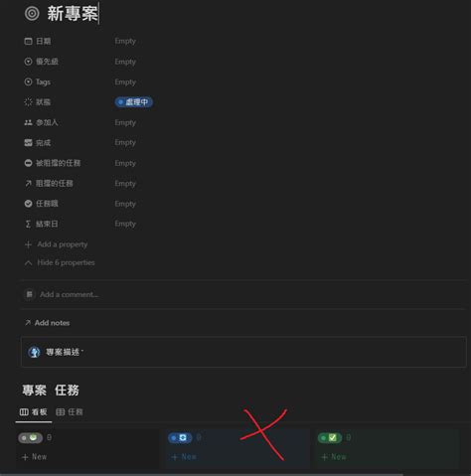Image resolution: width=471 pixels, height=476 pixels.
Task: Collapse with Hide 6 properties
Action: coord(60,262)
